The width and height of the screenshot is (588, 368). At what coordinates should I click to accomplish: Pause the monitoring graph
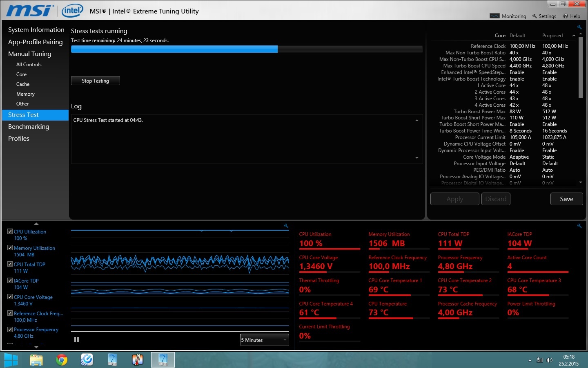(x=76, y=339)
